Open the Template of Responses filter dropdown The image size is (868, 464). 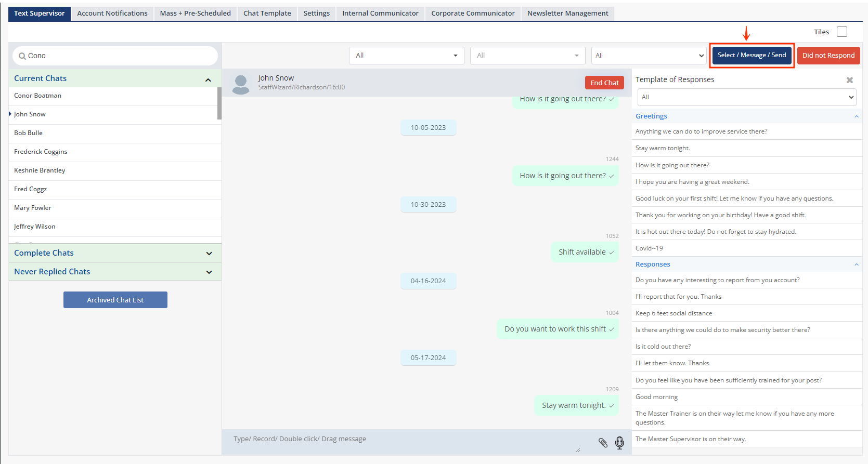coord(746,97)
